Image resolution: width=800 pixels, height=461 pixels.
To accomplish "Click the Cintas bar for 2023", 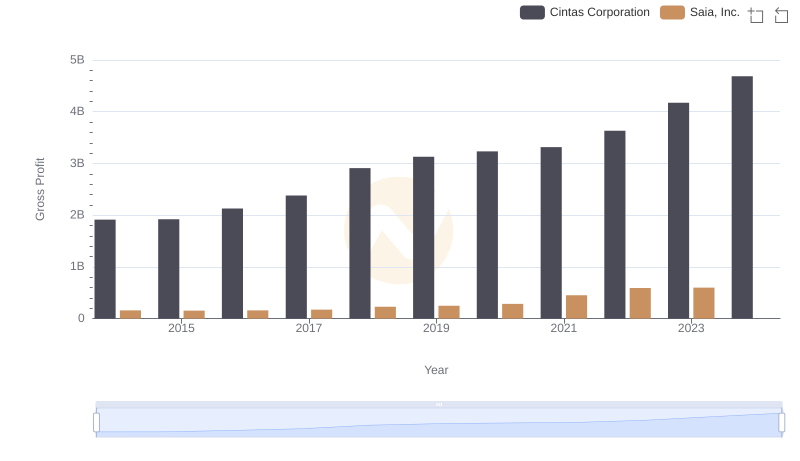I will (x=678, y=211).
